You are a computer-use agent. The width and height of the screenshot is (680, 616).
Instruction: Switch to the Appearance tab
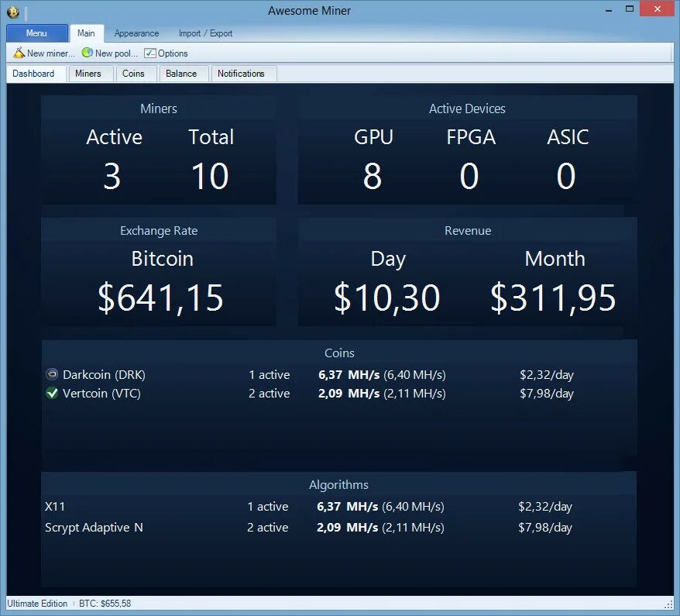(136, 33)
